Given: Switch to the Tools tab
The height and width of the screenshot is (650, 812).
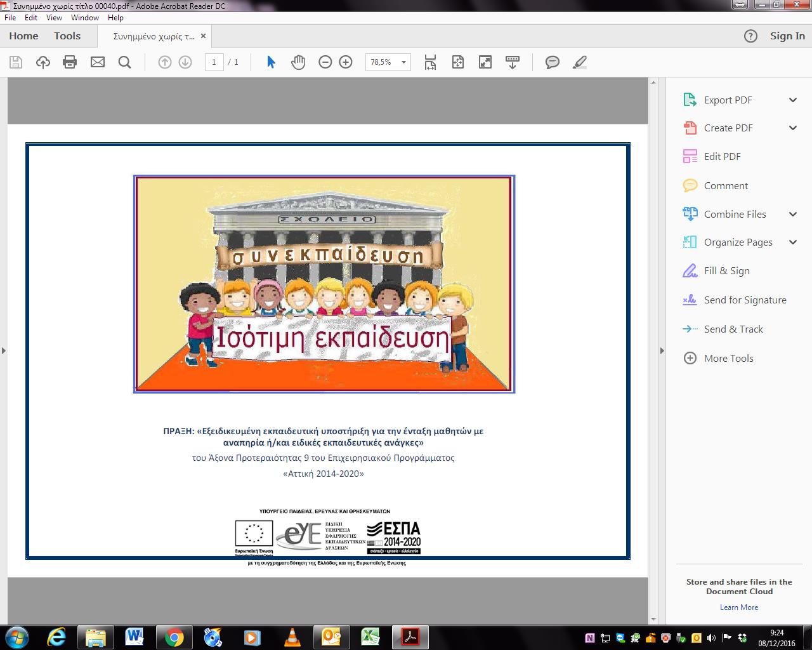Looking at the screenshot, I should [67, 36].
